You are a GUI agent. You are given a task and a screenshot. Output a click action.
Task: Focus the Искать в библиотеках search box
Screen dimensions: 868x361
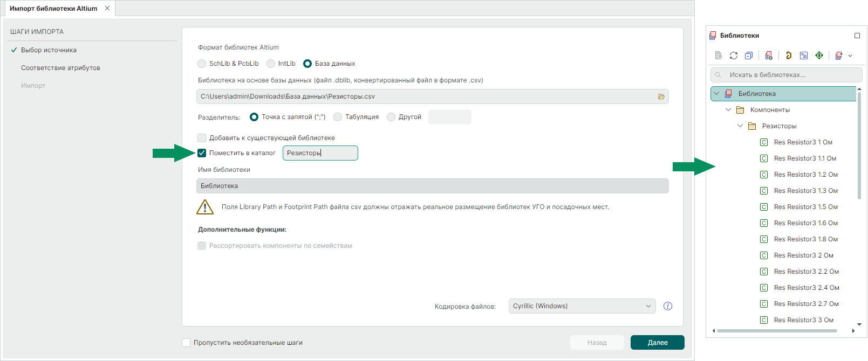click(x=787, y=75)
